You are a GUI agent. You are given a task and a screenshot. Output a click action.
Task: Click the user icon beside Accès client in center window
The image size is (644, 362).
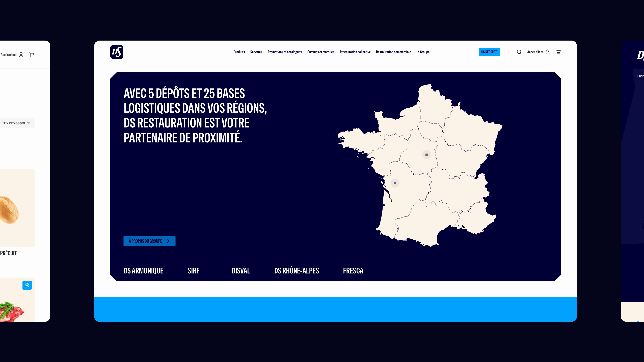pos(548,52)
